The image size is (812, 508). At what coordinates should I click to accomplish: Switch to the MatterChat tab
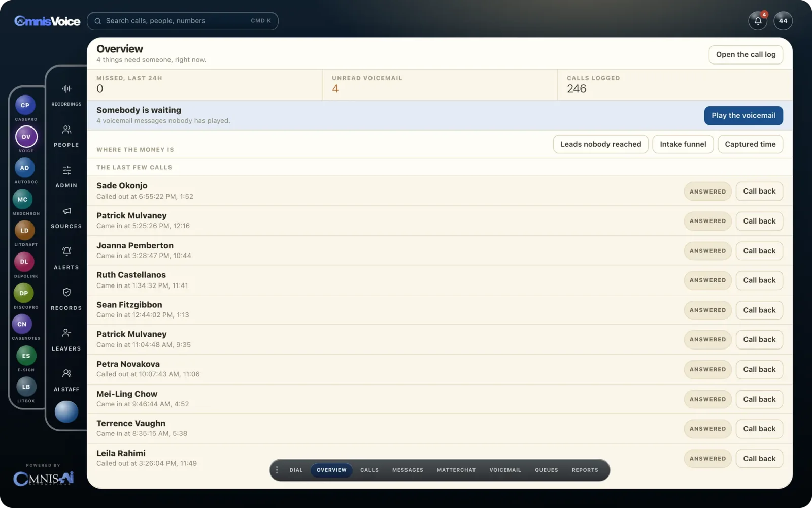[x=456, y=470]
